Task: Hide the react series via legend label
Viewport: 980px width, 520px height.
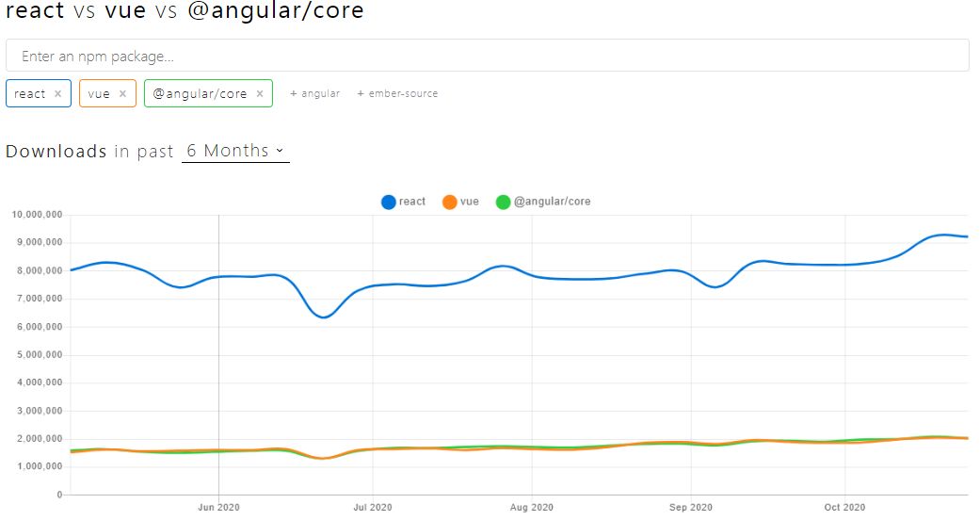Action: click(x=412, y=202)
